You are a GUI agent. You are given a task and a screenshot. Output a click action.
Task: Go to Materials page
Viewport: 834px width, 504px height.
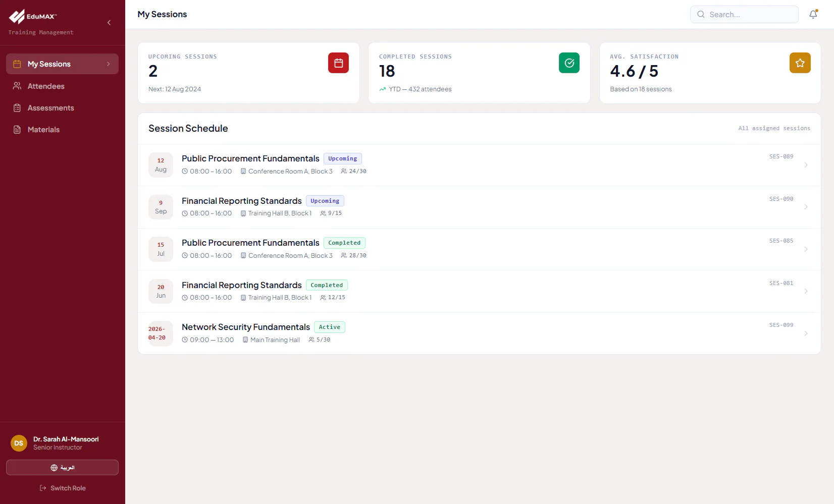pos(62,130)
